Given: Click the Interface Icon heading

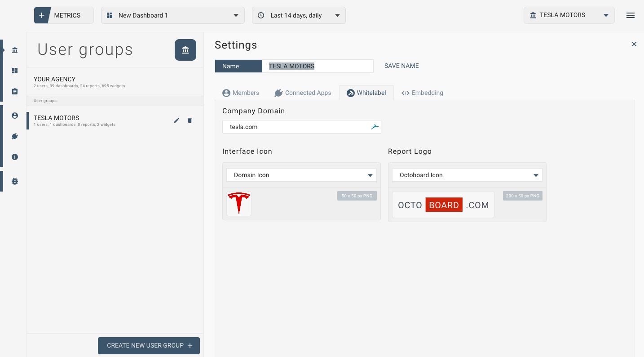Looking at the screenshot, I should [247, 152].
